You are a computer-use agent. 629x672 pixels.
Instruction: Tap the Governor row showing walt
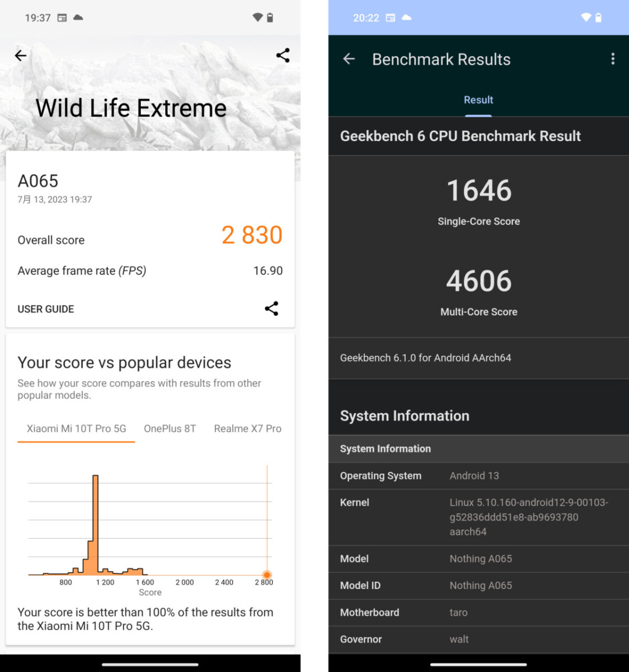point(478,640)
